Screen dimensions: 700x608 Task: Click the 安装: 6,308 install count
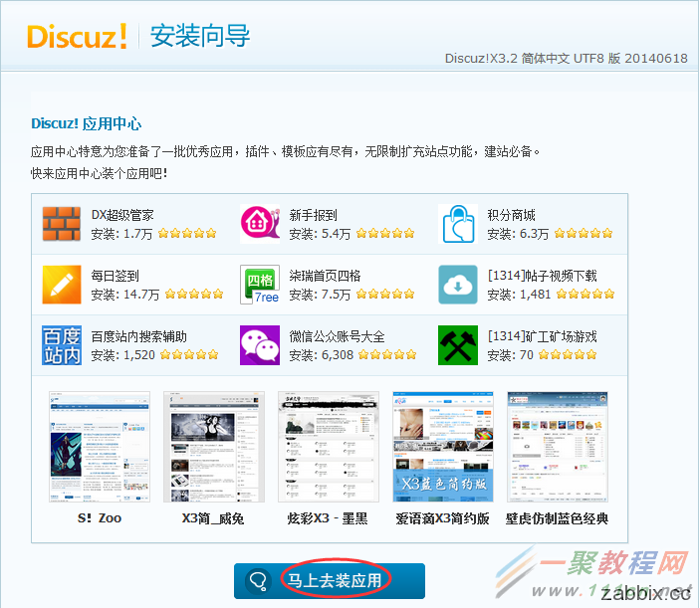pyautogui.click(x=321, y=355)
